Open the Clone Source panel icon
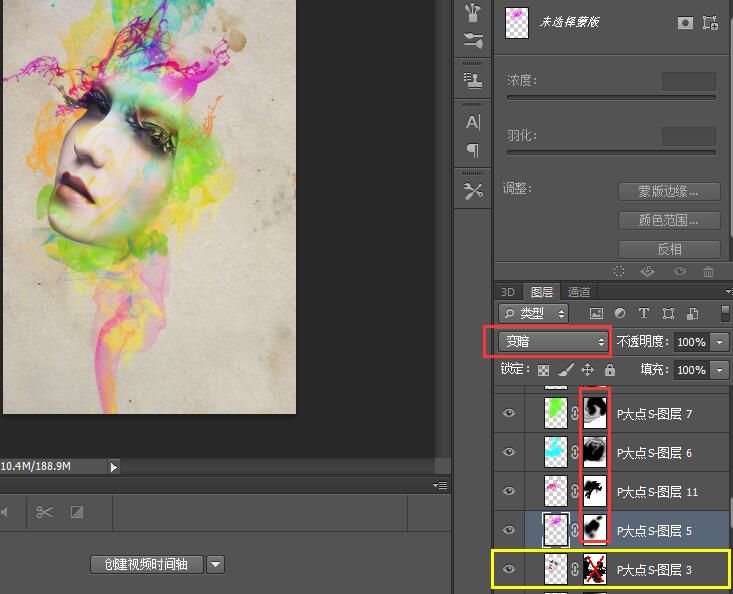The image size is (733, 594). coord(473,80)
